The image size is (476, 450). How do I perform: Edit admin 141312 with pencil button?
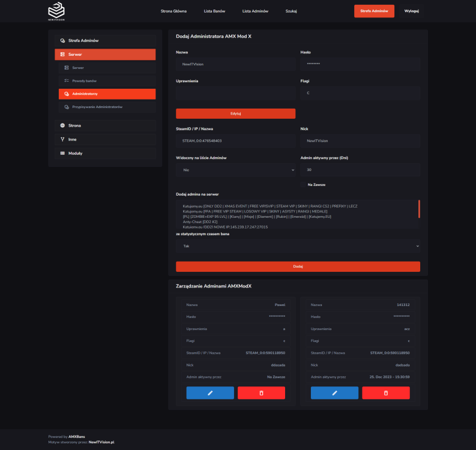point(334,393)
